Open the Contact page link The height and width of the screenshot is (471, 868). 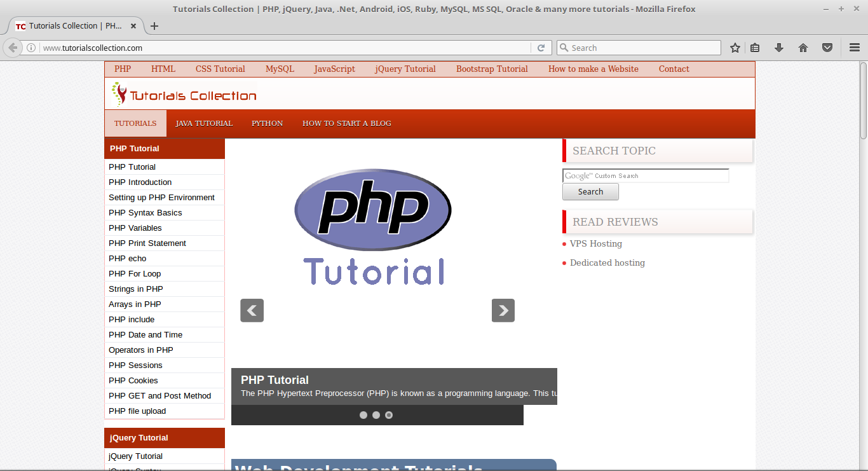(x=674, y=69)
